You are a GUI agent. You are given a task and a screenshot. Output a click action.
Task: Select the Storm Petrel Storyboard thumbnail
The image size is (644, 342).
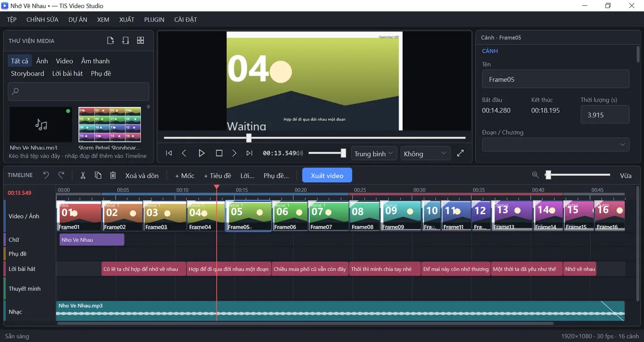click(x=110, y=124)
